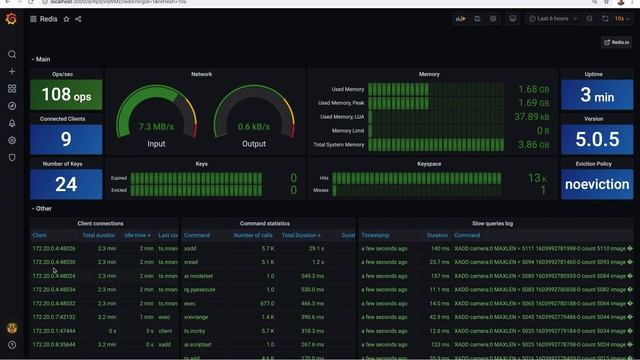
Task: Sort Slow queries log by Timestamp
Action: click(x=375, y=236)
